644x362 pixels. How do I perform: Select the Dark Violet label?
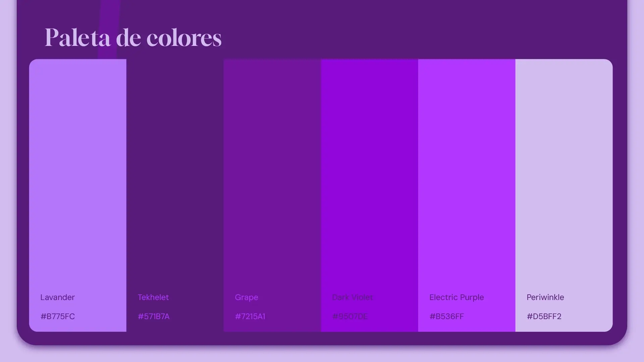(353, 297)
